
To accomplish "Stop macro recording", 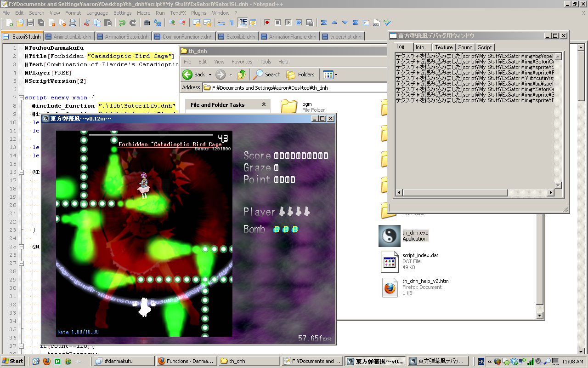I will 277,22.
